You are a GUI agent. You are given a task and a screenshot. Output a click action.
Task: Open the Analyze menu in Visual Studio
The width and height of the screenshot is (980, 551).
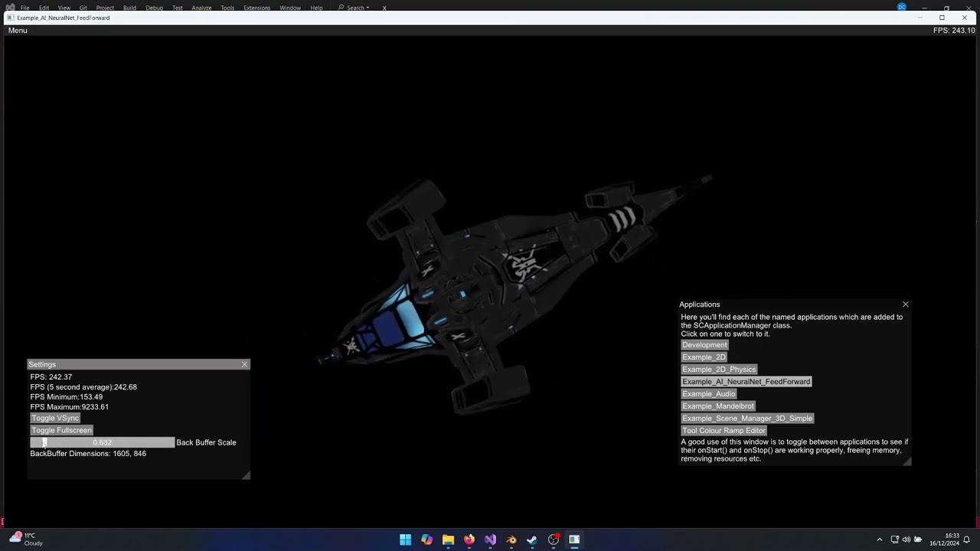(x=201, y=8)
